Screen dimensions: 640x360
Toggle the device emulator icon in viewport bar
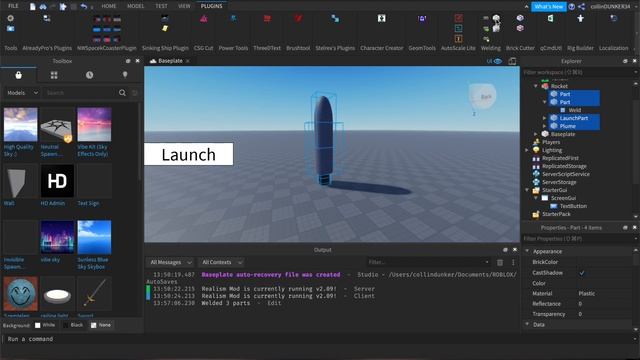click(512, 61)
